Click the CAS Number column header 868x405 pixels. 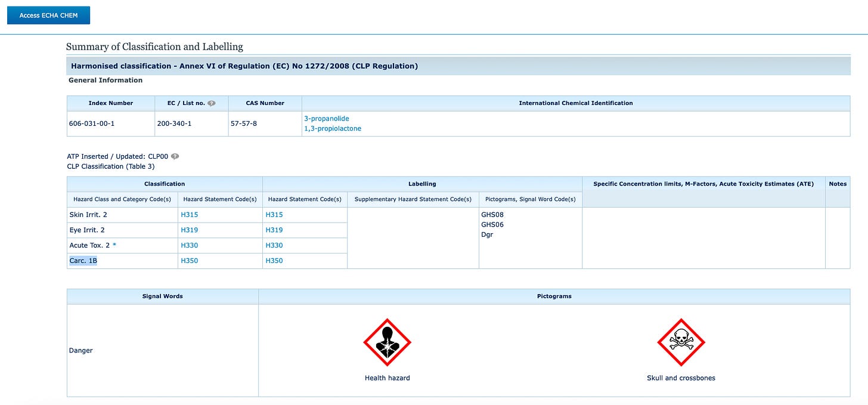point(265,103)
